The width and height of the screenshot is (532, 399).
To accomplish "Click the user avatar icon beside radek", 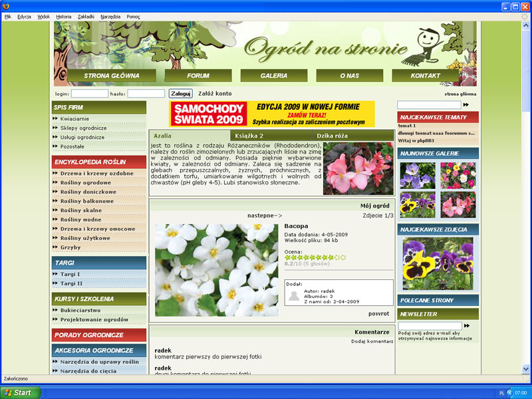I will point(294,296).
